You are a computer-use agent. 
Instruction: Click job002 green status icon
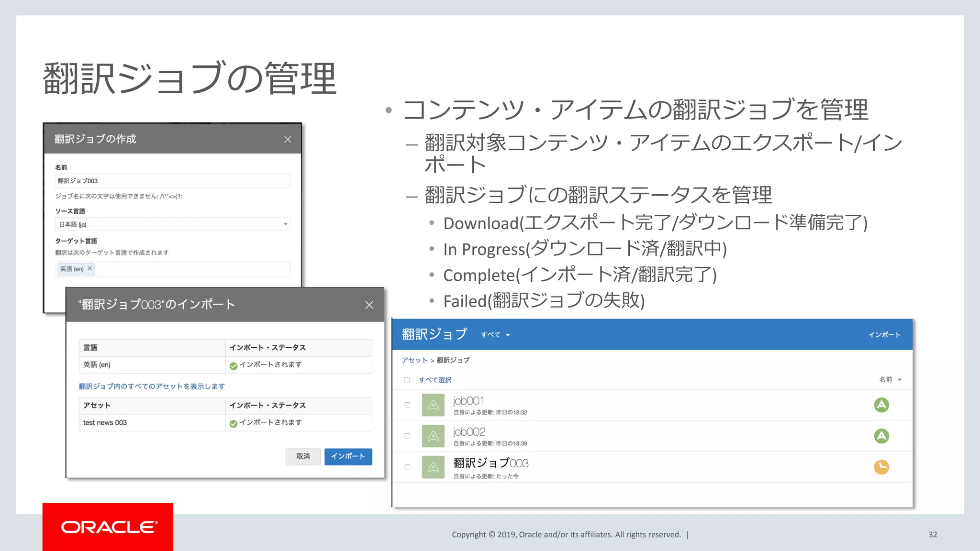tap(881, 436)
